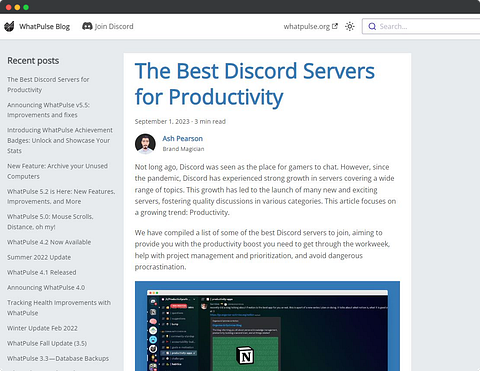The width and height of the screenshot is (480, 371).
Task: Click the Notion logo in screenshot image
Action: click(x=245, y=356)
